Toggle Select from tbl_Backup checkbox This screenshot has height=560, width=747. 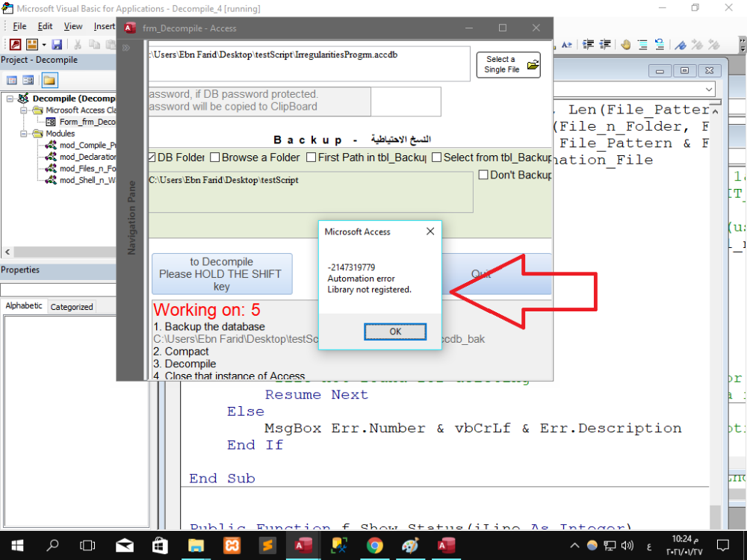(436, 157)
